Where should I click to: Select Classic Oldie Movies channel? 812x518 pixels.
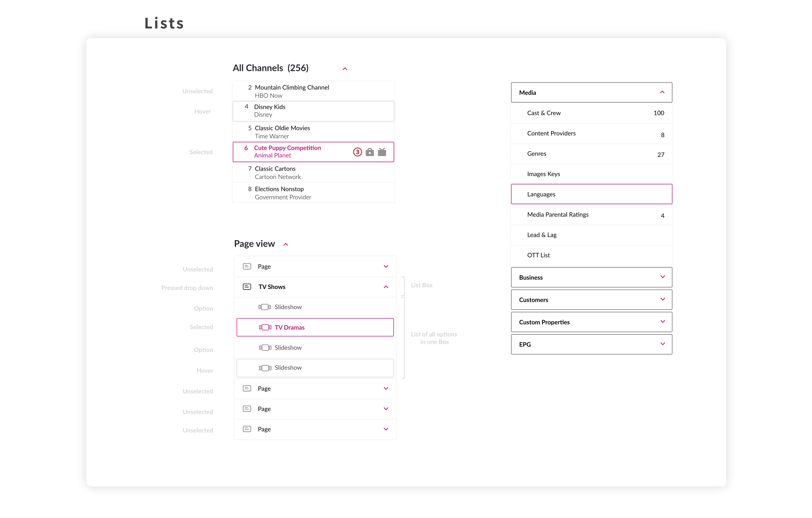[313, 132]
